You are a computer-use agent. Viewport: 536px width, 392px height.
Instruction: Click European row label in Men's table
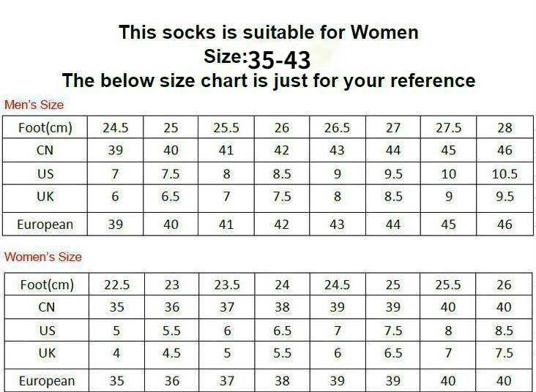pos(46,224)
